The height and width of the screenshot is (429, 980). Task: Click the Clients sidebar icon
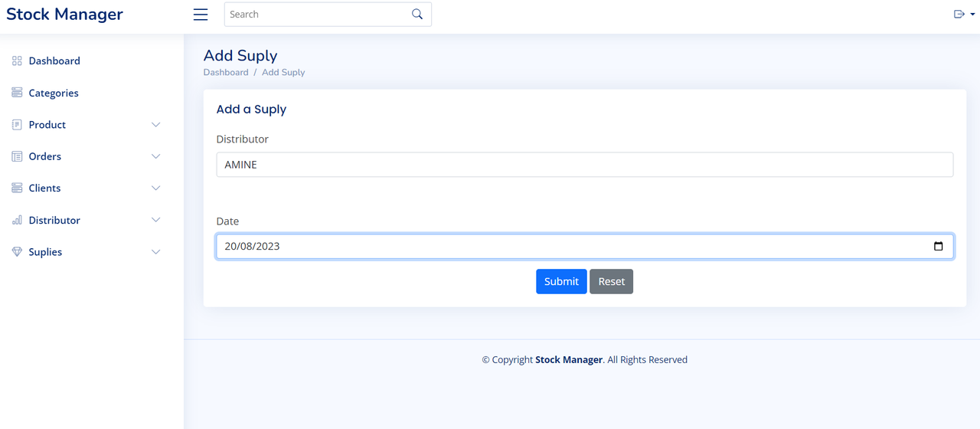pyautogui.click(x=17, y=188)
